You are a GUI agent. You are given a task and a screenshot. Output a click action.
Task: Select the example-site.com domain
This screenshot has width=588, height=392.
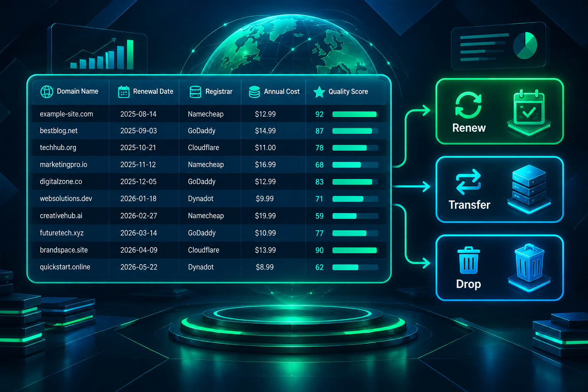[x=67, y=114]
